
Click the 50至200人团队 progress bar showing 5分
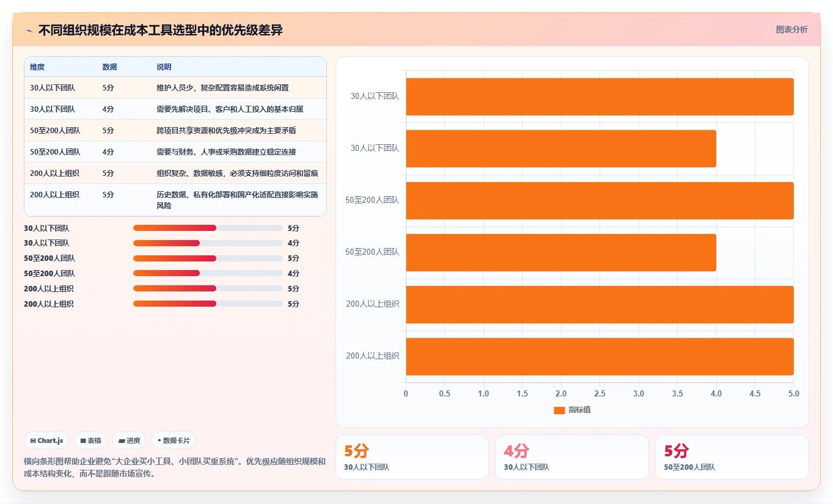click(x=208, y=258)
